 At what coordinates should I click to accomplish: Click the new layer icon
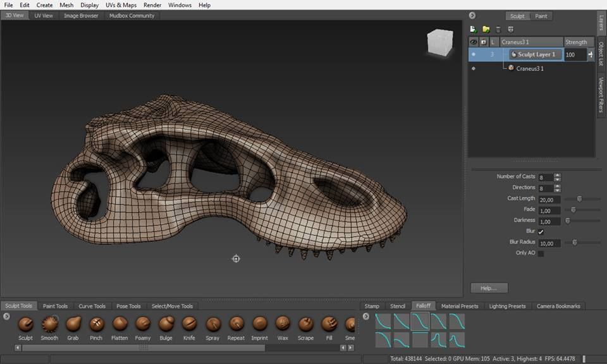tap(473, 29)
